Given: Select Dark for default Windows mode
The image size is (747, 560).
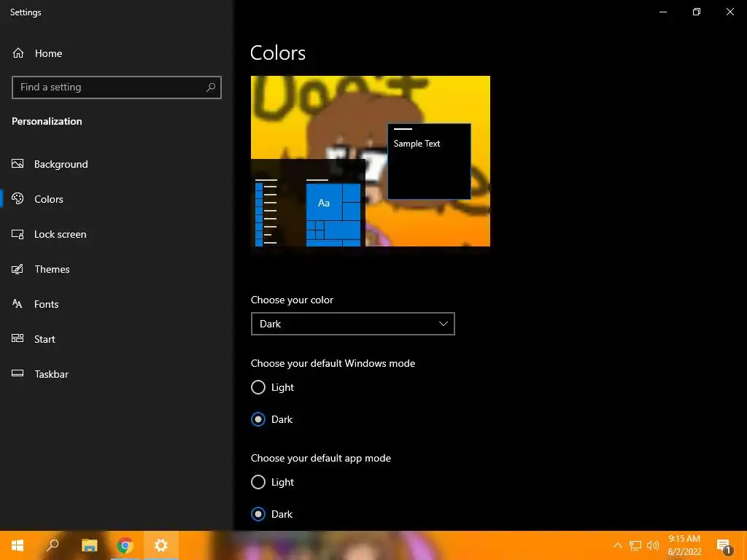Looking at the screenshot, I should [258, 419].
